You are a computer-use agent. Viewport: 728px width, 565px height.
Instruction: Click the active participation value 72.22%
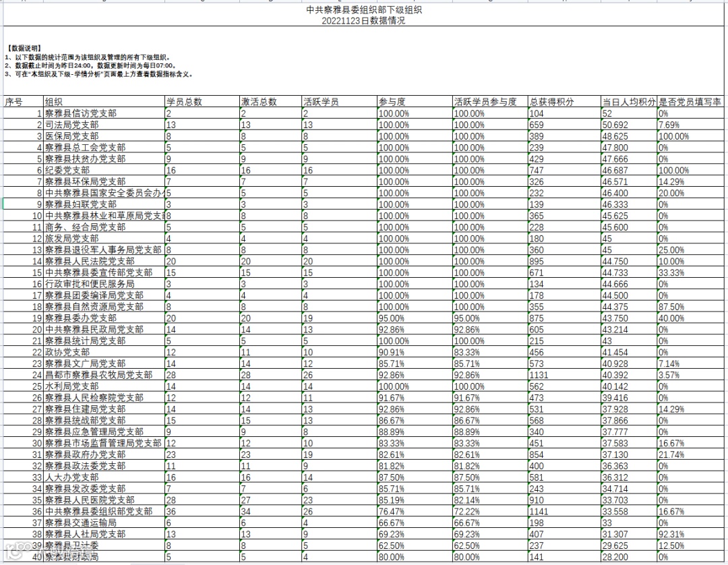pyautogui.click(x=490, y=512)
